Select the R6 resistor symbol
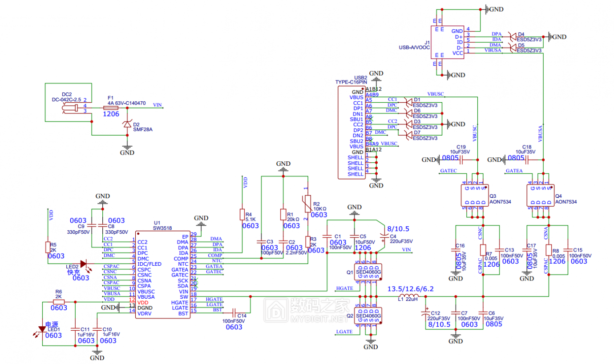 tap(59, 302)
